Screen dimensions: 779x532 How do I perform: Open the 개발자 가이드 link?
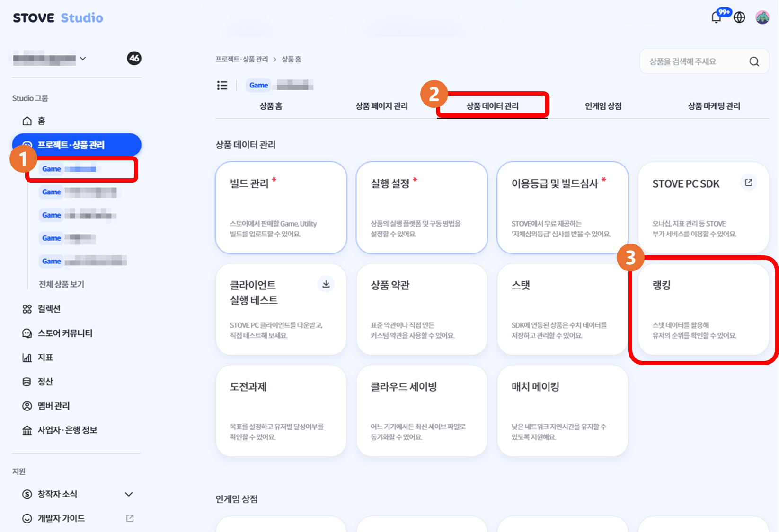coord(61,518)
